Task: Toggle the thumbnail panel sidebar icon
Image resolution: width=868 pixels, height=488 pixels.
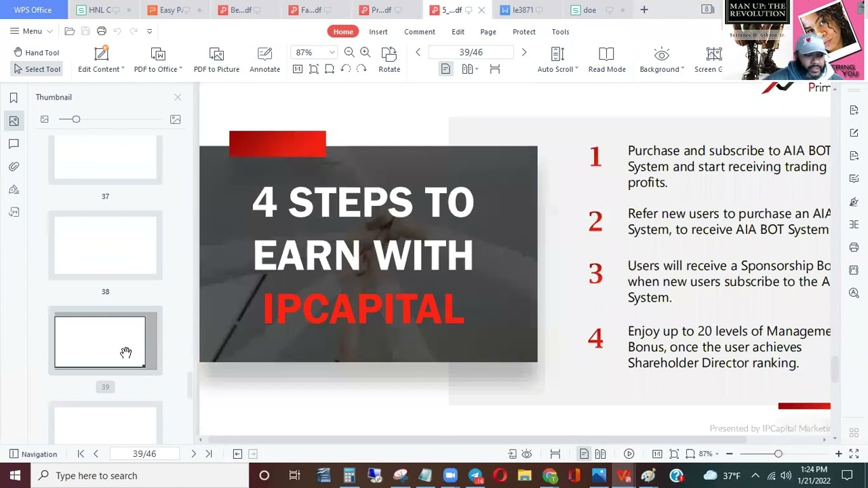Action: (14, 121)
